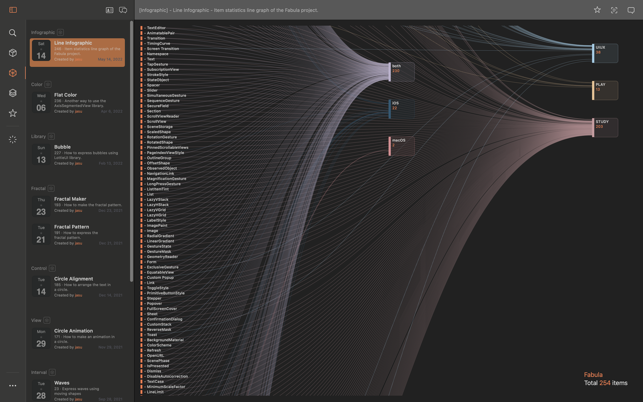Click the chat bubbles icon above list

pyautogui.click(x=123, y=10)
